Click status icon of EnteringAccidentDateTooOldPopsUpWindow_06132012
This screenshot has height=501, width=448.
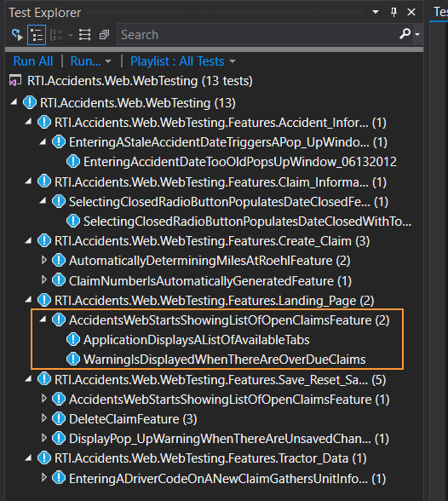(x=73, y=161)
